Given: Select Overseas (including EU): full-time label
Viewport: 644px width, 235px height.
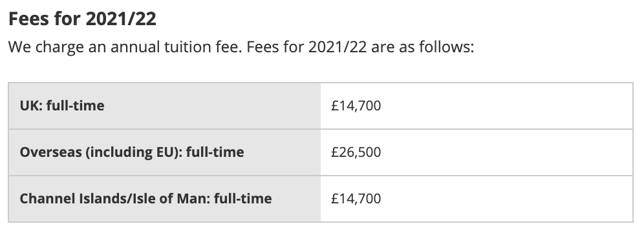Looking at the screenshot, I should [132, 152].
